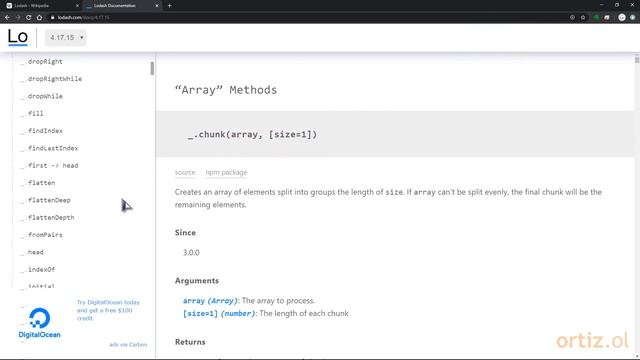Go back using the browser back arrow
The image size is (640, 360).
point(7,18)
